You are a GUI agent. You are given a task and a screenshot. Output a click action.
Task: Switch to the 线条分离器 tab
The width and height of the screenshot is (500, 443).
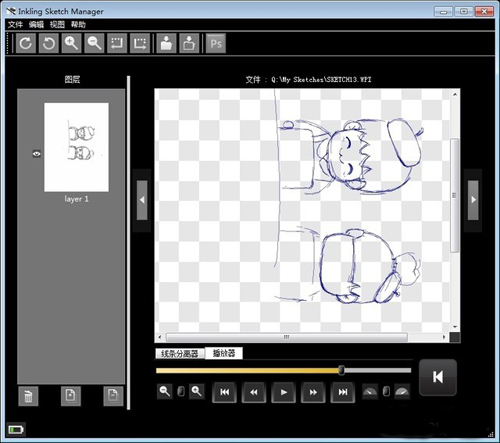pyautogui.click(x=180, y=353)
